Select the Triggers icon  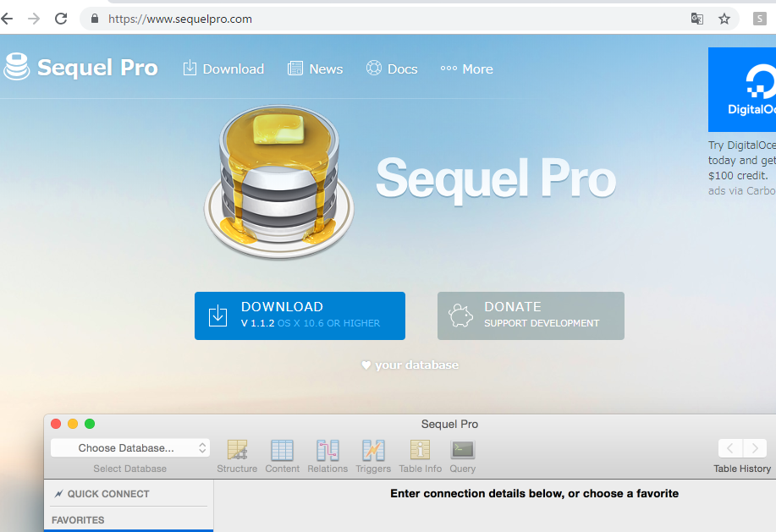(x=372, y=450)
